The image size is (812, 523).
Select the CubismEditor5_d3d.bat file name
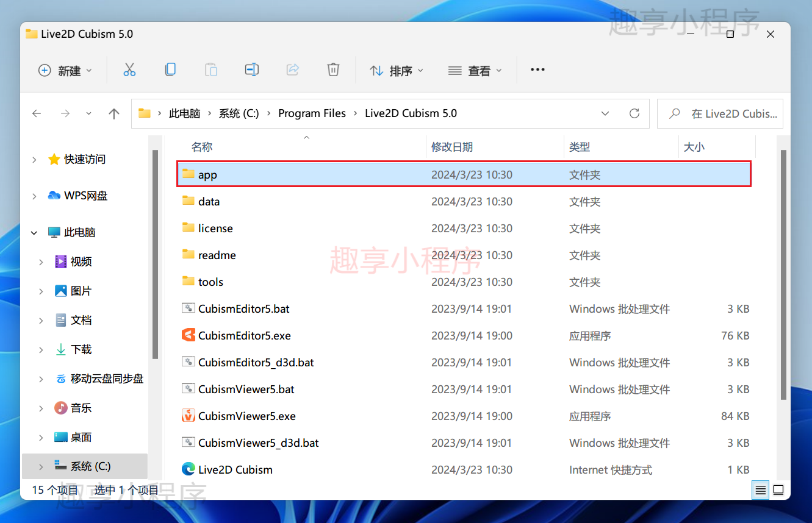click(256, 362)
